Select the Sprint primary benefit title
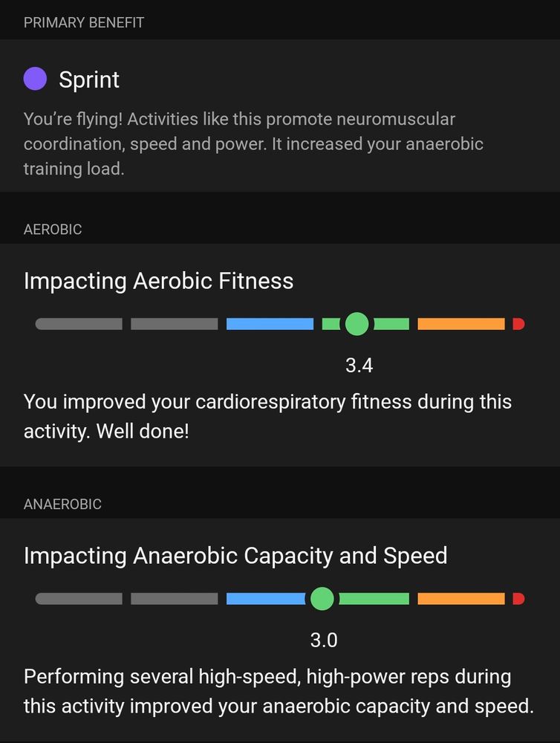The height and width of the screenshot is (743, 560). (x=89, y=80)
